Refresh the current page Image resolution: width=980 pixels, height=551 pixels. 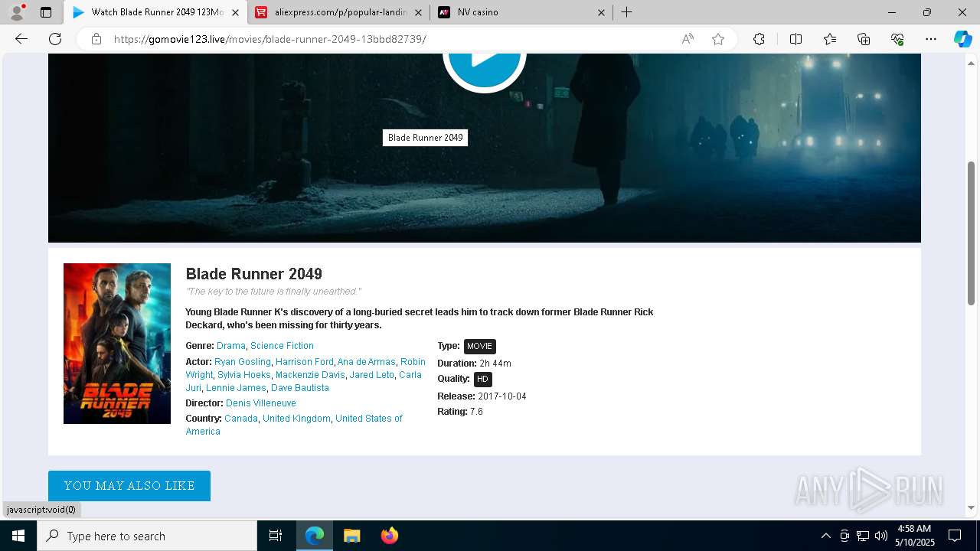click(x=55, y=39)
